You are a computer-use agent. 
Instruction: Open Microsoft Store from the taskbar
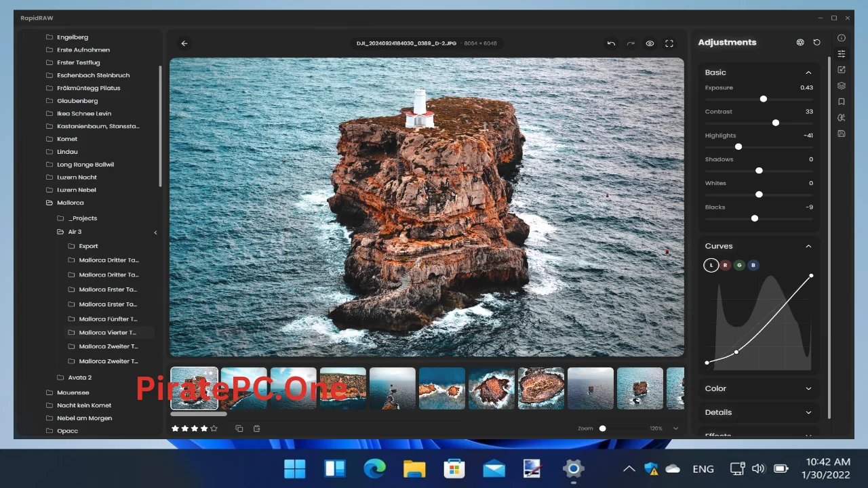[454, 468]
